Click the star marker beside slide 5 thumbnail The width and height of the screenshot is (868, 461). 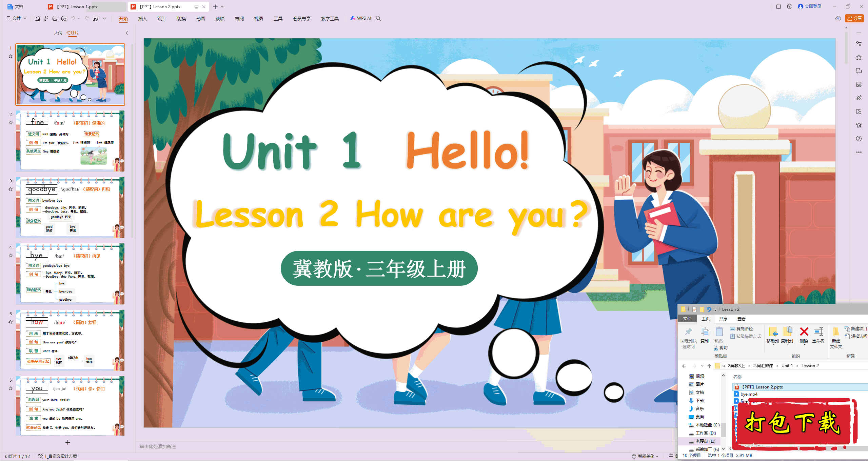pos(11,322)
